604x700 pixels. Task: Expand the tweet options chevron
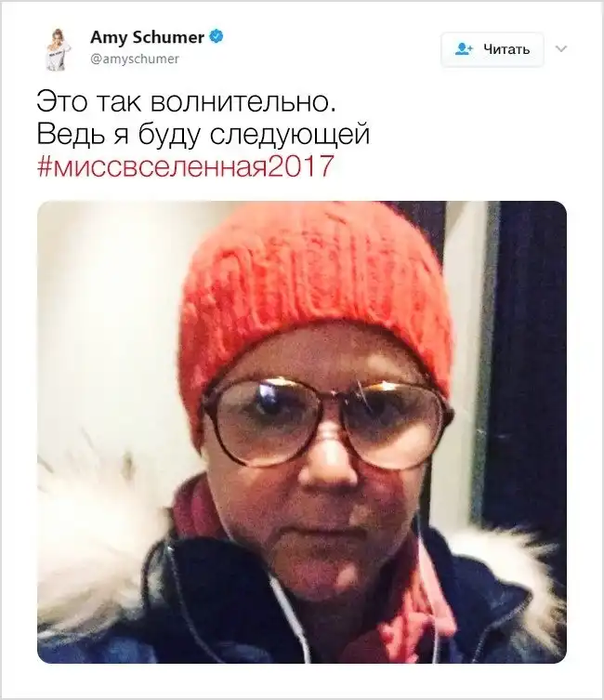click(561, 48)
